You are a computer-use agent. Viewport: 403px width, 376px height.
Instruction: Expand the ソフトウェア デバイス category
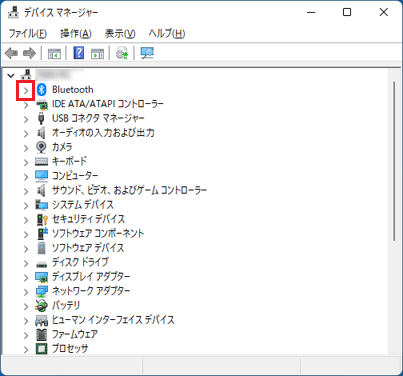pyautogui.click(x=26, y=248)
